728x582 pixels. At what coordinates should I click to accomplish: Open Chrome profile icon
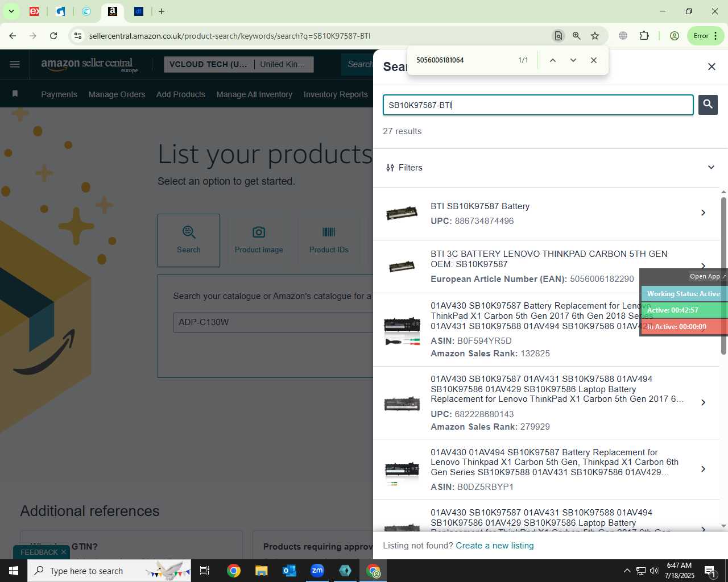pos(675,36)
